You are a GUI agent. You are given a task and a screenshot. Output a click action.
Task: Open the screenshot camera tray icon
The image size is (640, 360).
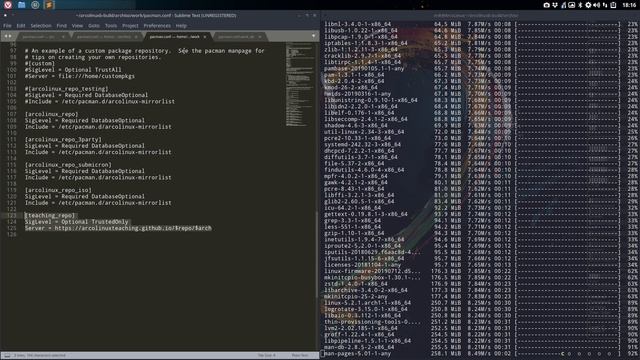click(x=547, y=5)
